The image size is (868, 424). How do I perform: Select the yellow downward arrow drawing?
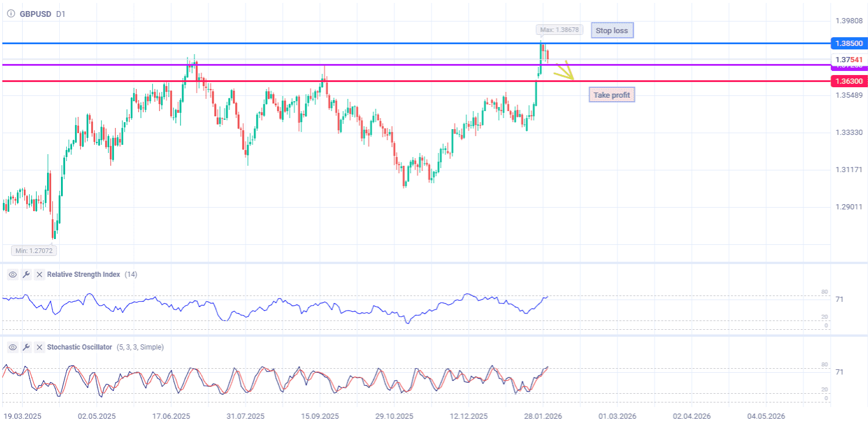(x=564, y=72)
